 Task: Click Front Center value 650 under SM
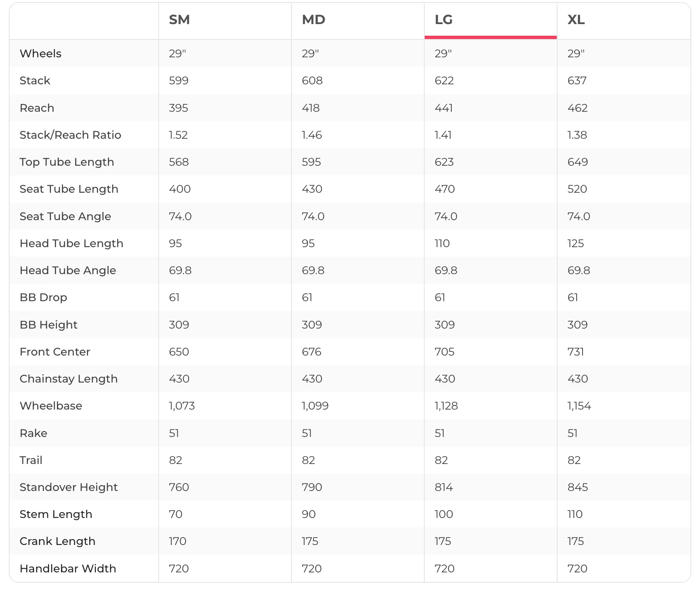[x=179, y=352]
